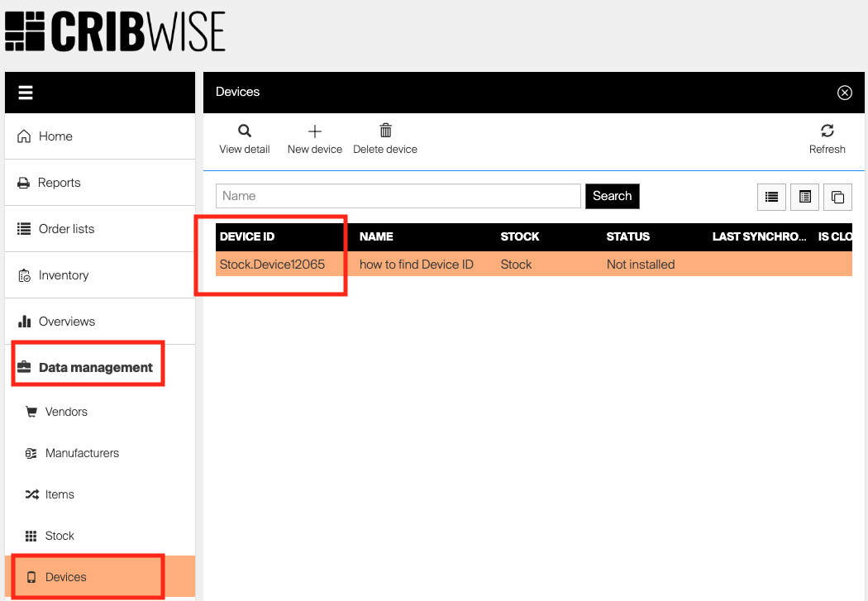The width and height of the screenshot is (868, 601).
Task: Switch to list view icon
Action: click(x=771, y=197)
